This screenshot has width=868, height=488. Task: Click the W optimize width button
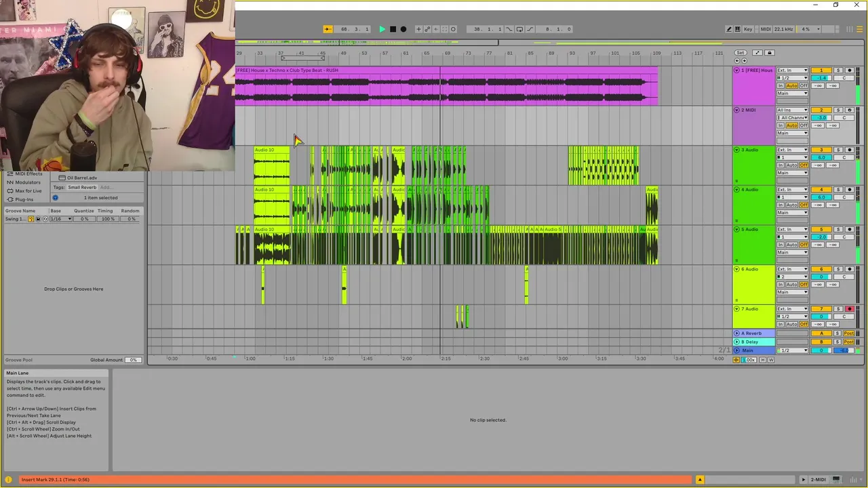[x=771, y=360]
